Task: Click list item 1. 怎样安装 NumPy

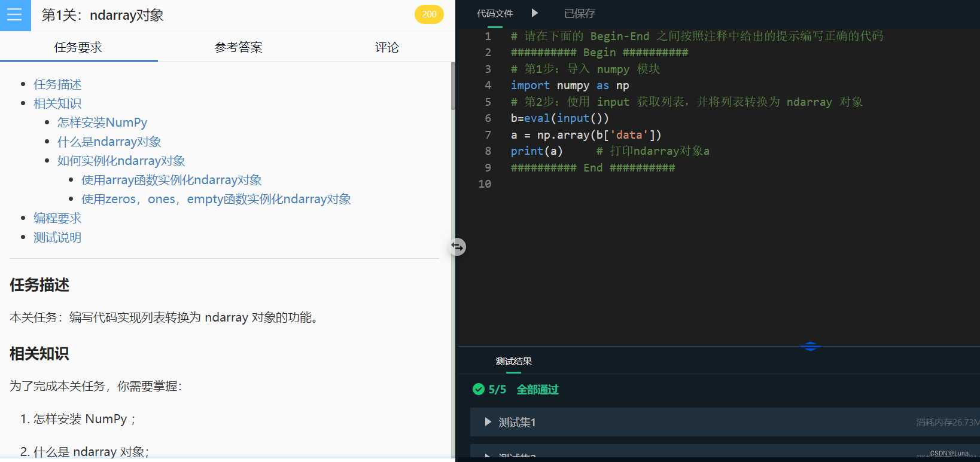Action: 78,419
